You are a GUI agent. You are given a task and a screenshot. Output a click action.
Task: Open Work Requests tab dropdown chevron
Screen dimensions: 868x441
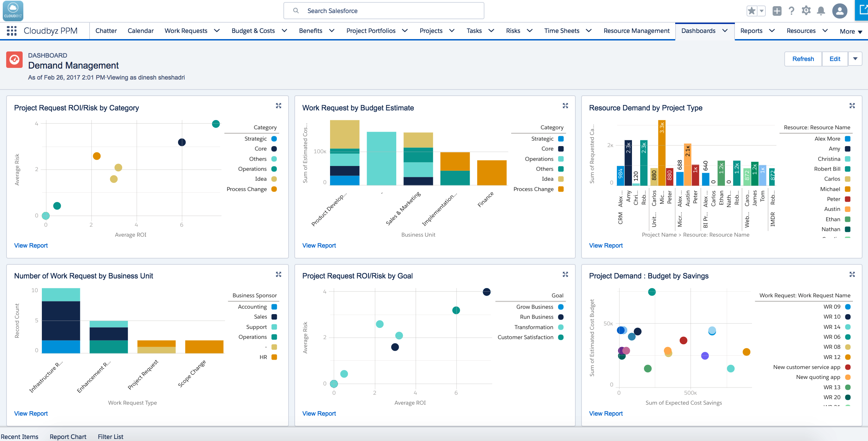pos(217,31)
